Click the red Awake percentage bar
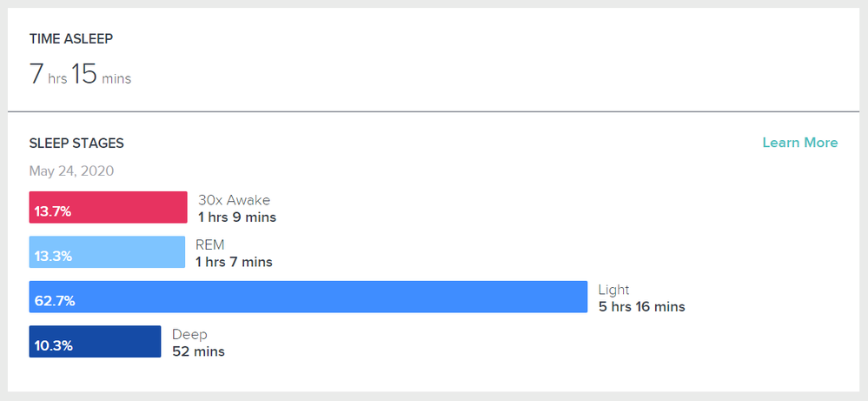Screen dimensions: 868x401 pyautogui.click(x=108, y=207)
